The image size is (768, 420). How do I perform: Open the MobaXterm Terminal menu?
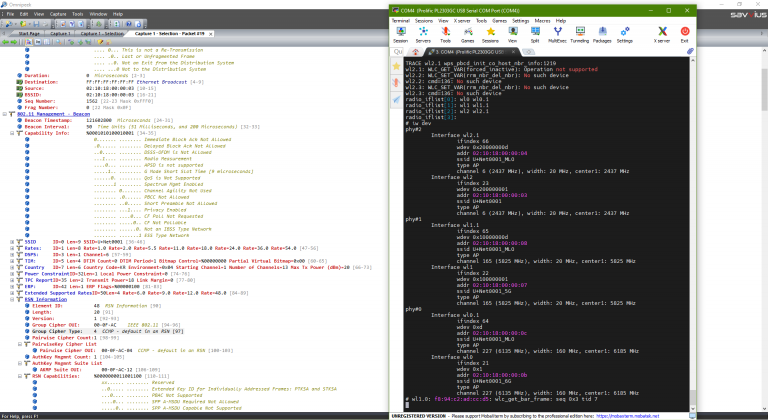(401, 21)
